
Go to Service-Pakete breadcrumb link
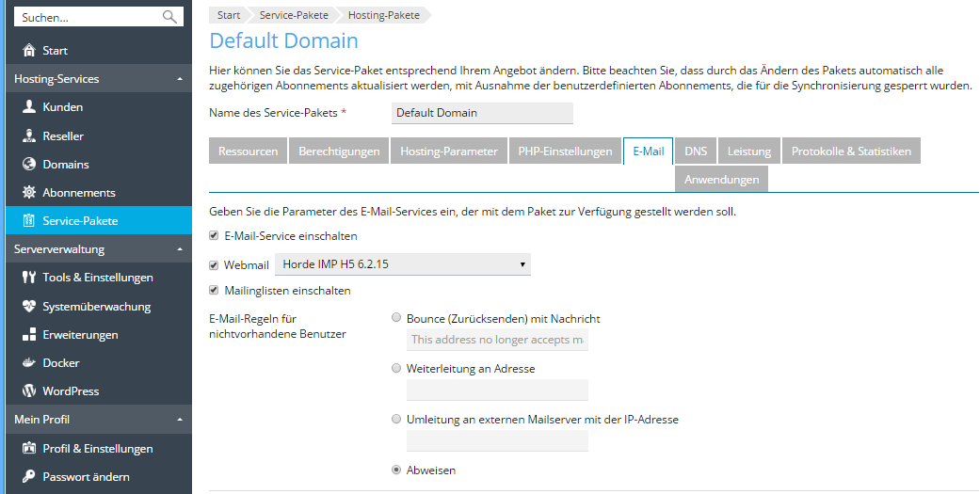294,15
